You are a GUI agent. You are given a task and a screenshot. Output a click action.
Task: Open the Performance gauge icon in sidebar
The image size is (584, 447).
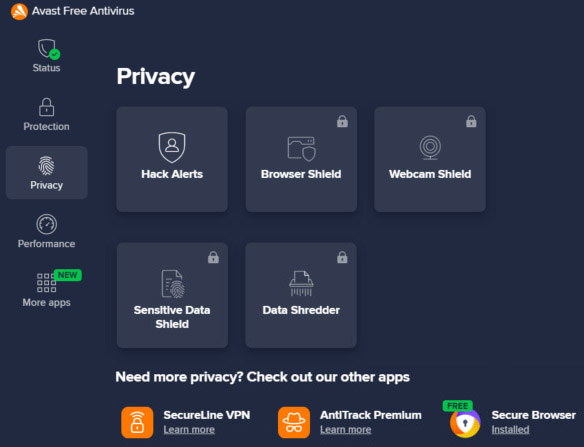pyautogui.click(x=47, y=224)
